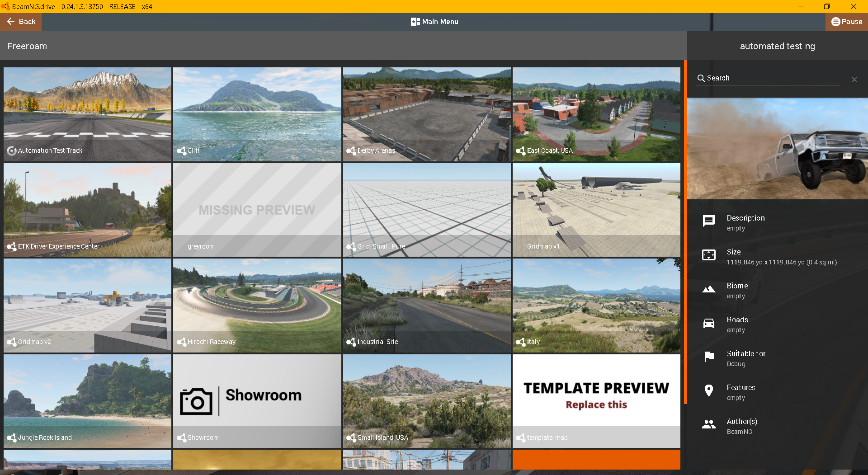Screen dimensions: 868x475
Task: Click the Debug suitability value
Action: [x=736, y=364]
